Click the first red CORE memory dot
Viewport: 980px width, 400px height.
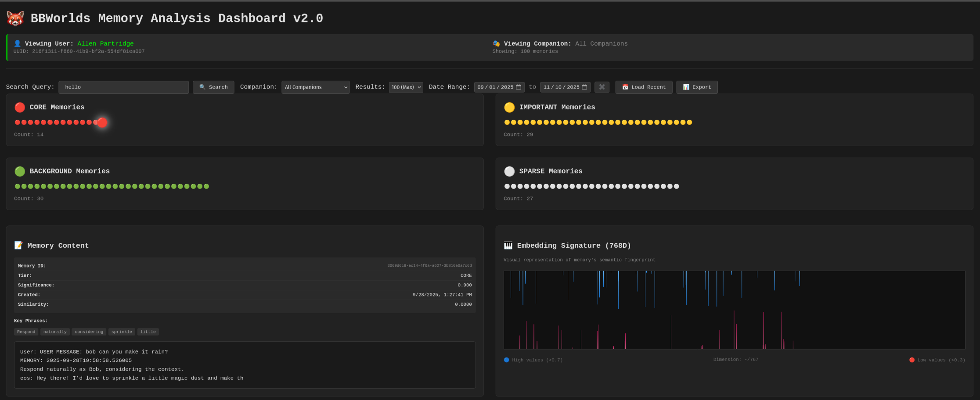coord(18,122)
